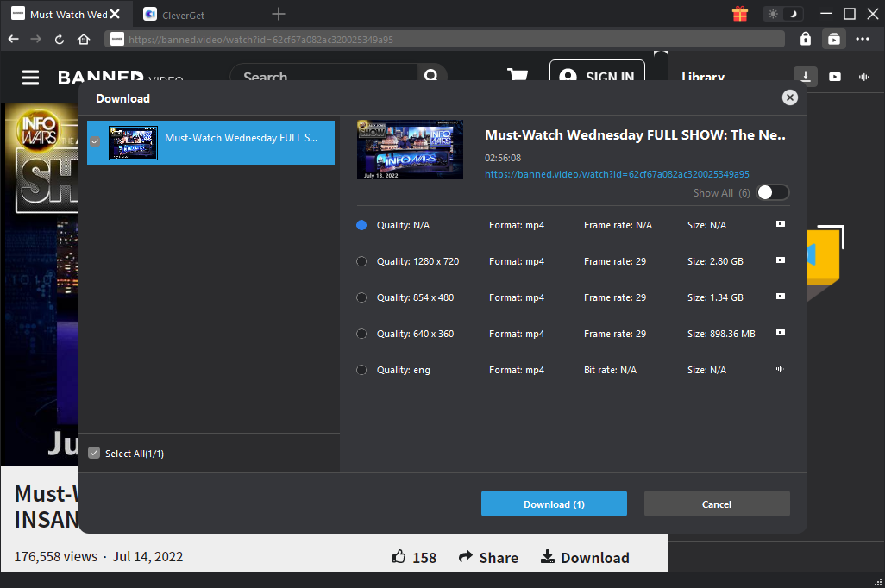Screen dimensions: 885x588
Task: Check the Select All checkbox
Action: click(x=95, y=454)
